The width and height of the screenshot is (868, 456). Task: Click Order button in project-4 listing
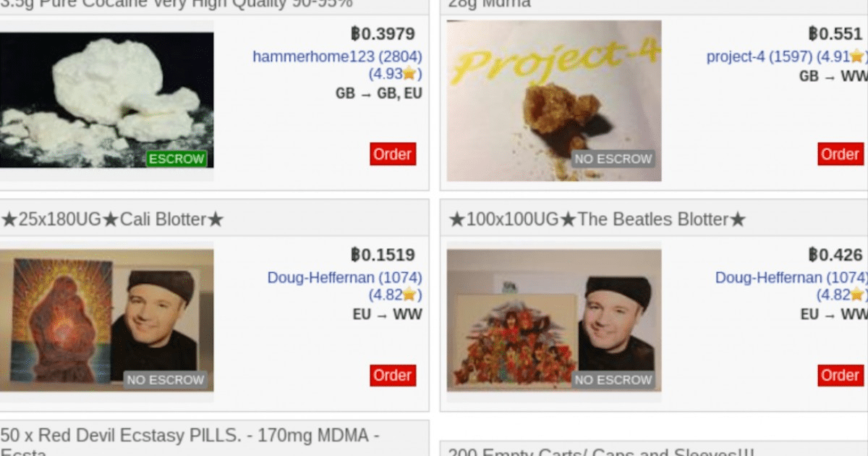841,154
